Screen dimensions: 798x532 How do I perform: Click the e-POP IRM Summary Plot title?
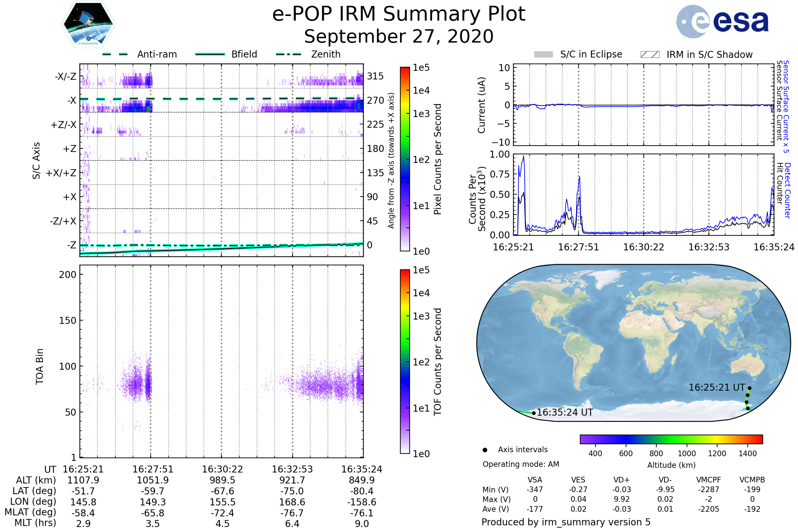(x=399, y=14)
